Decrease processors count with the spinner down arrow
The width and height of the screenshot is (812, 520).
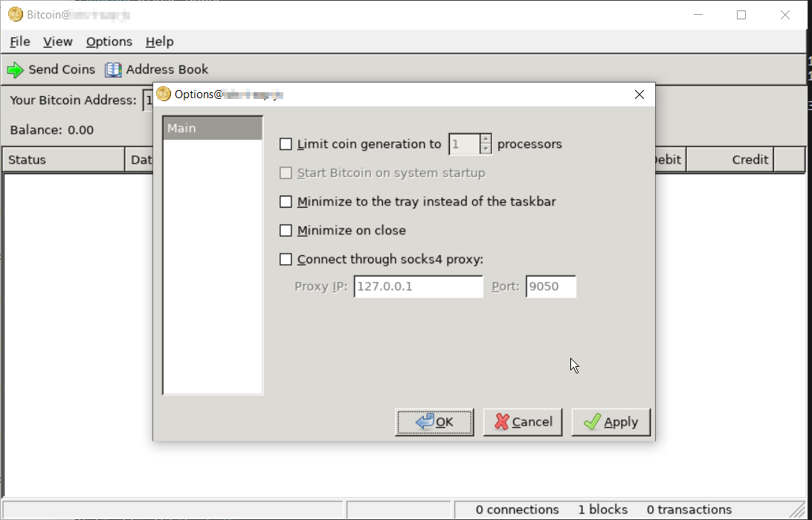click(x=487, y=148)
